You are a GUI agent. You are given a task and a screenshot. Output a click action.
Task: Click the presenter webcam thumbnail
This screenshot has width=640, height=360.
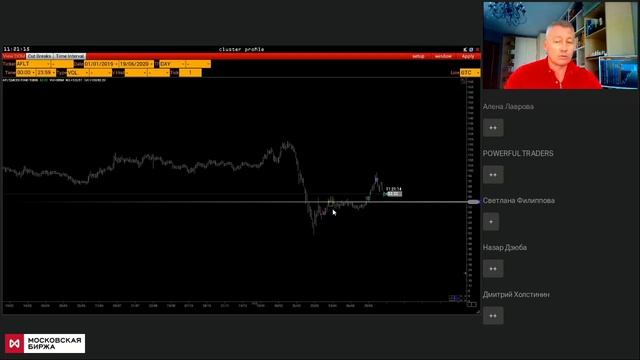click(560, 45)
